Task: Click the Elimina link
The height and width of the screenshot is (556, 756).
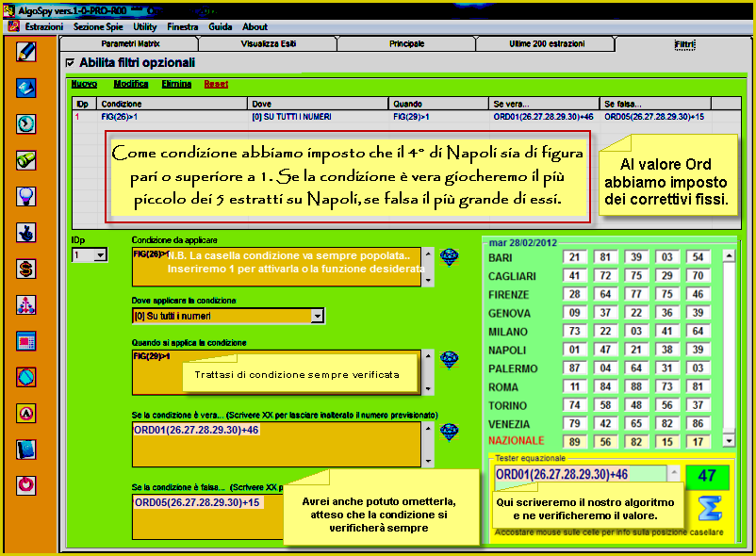Action: pos(176,84)
